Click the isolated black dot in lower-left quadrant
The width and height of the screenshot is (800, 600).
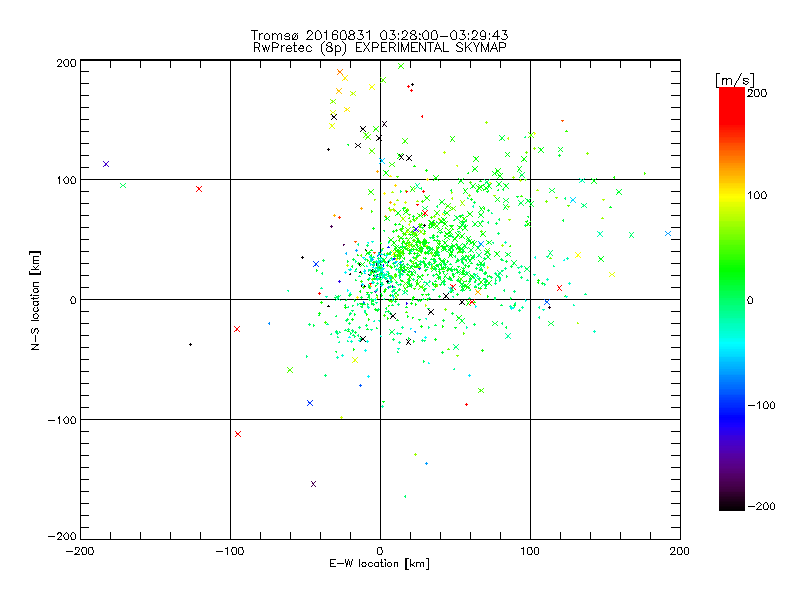pyautogui.click(x=190, y=344)
